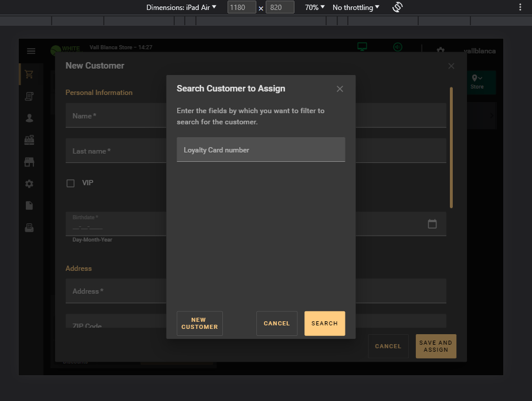Click the calendar icon in Birthdate field

[x=432, y=224]
